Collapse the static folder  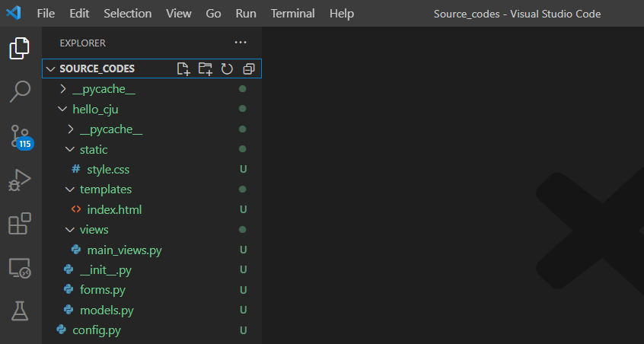coord(70,149)
